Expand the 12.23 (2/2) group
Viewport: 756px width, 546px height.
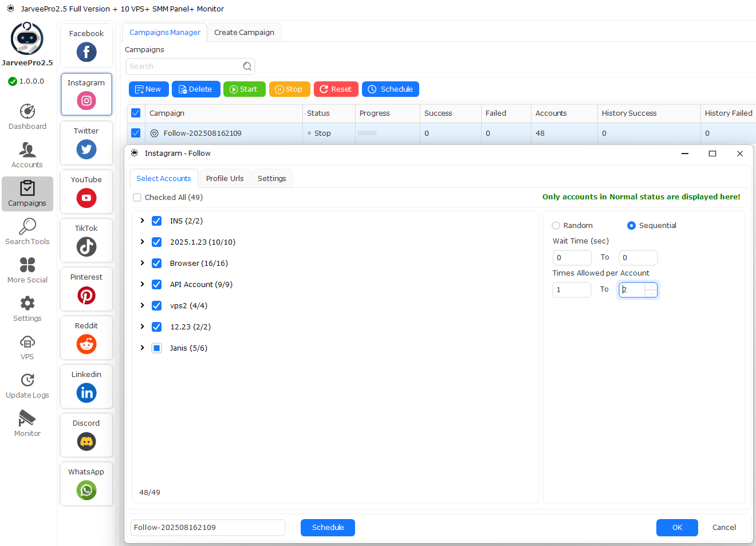[x=142, y=327]
